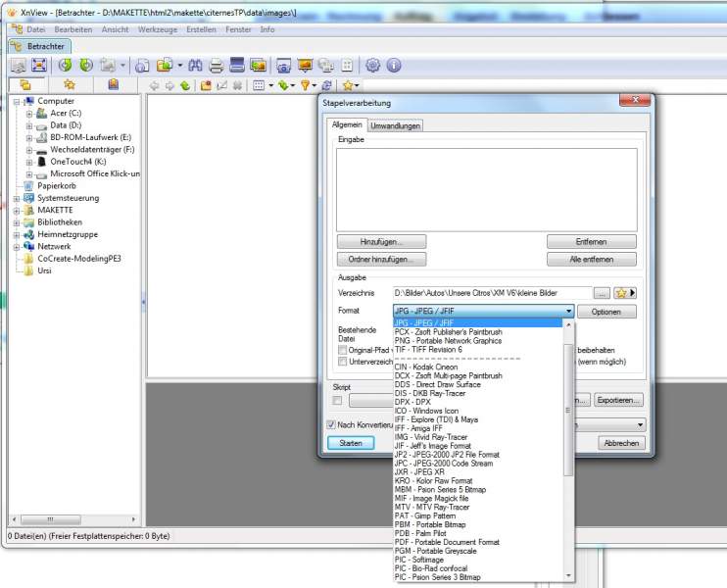Select OneTouch4 (K:) in the tree
727x588 pixels.
[x=78, y=162]
